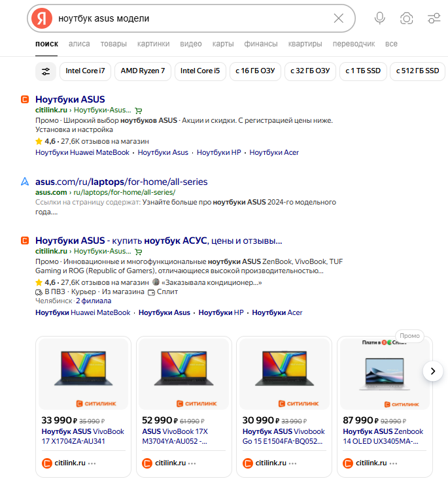Switch to the 'товары' tab
The image size is (448, 481).
(x=114, y=44)
